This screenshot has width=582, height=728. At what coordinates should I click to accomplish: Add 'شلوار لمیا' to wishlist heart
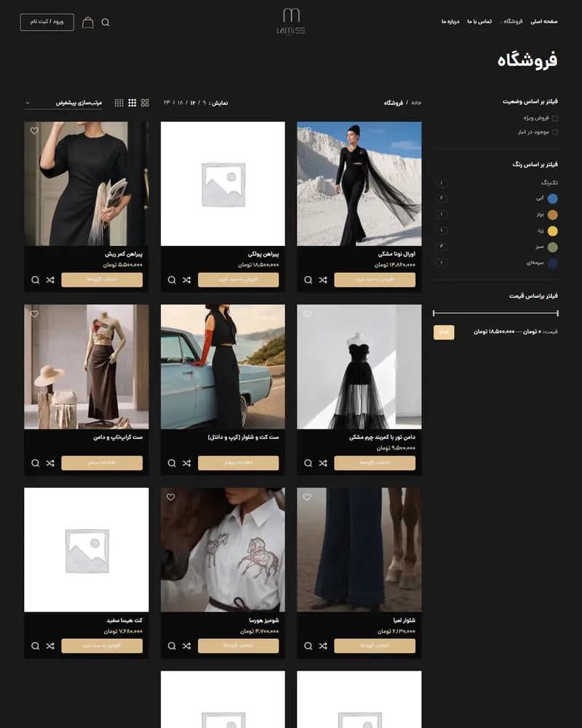307,496
